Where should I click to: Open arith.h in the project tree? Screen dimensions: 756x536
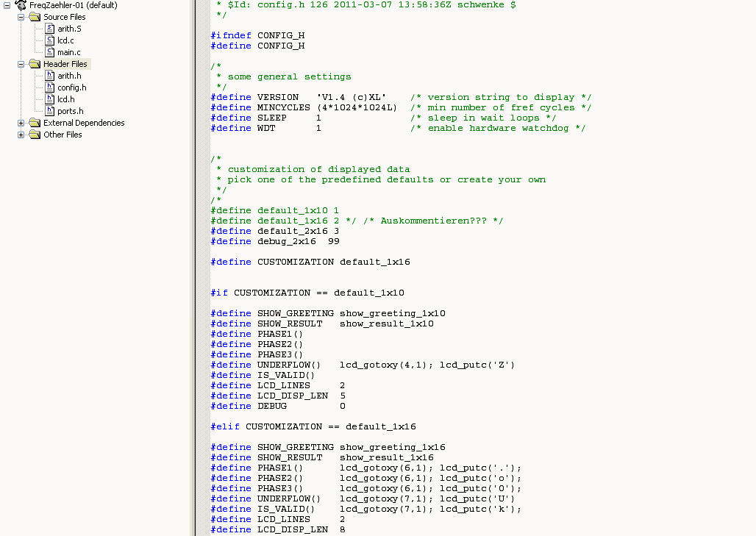click(x=69, y=76)
